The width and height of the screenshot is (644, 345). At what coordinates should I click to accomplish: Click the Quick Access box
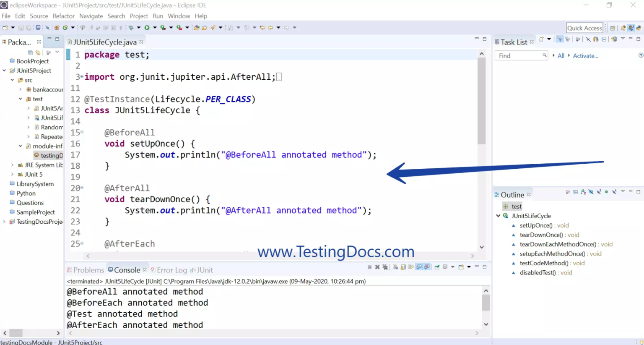[584, 28]
